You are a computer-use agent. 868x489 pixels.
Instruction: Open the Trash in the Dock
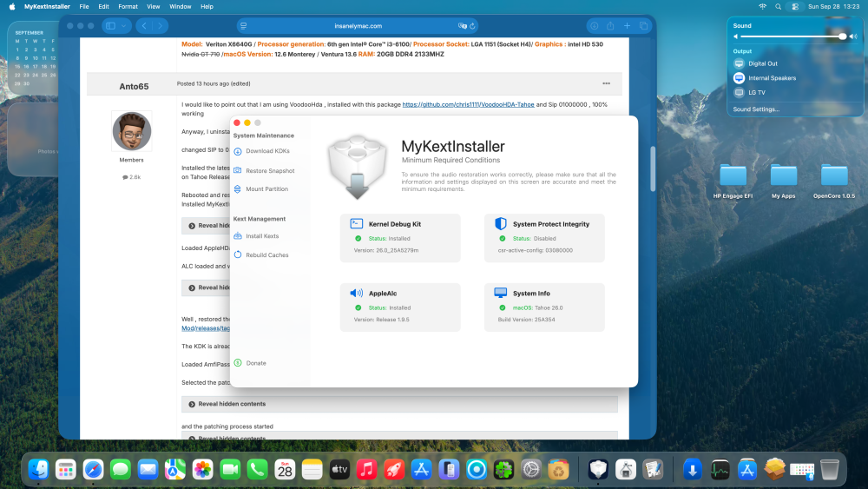click(829, 470)
